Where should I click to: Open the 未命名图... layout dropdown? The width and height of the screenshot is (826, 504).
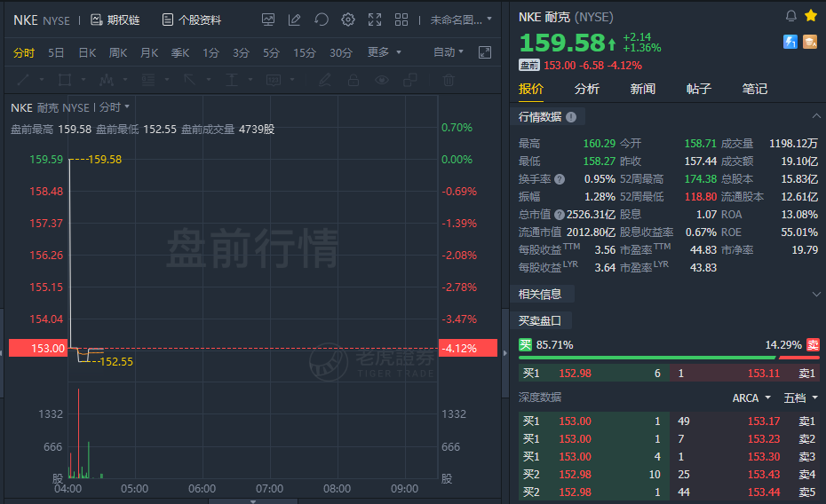coord(461,20)
